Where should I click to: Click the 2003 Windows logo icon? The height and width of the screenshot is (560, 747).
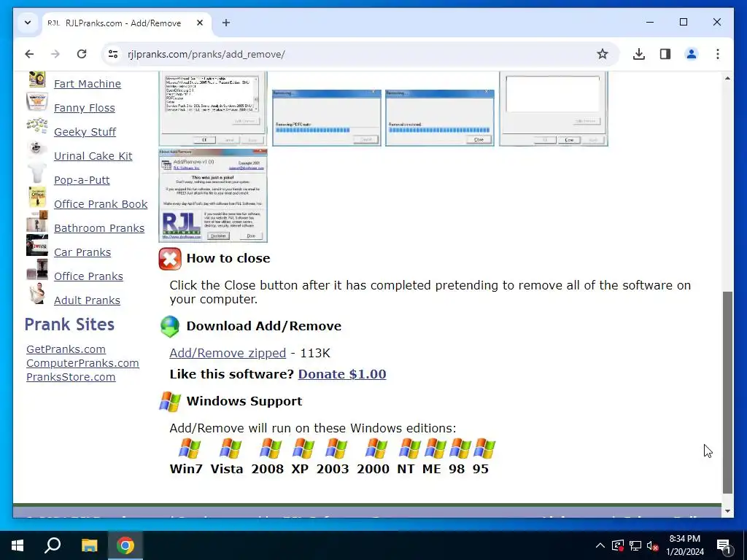tap(336, 448)
